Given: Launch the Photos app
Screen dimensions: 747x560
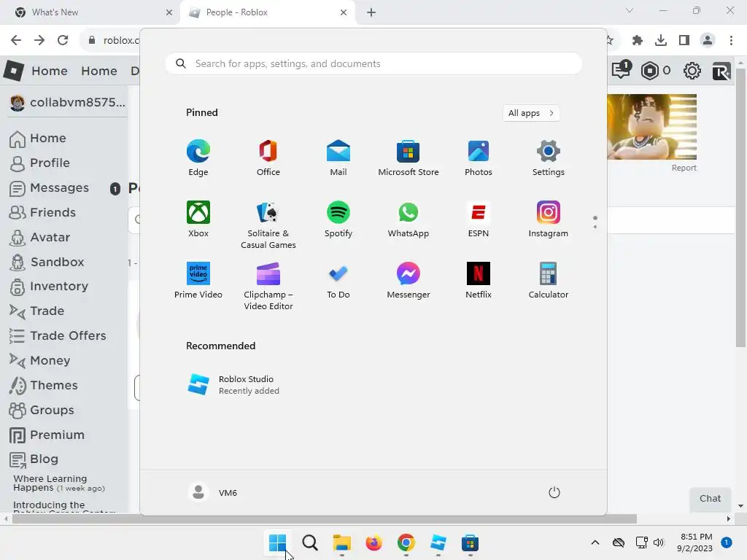Looking at the screenshot, I should 479,158.
